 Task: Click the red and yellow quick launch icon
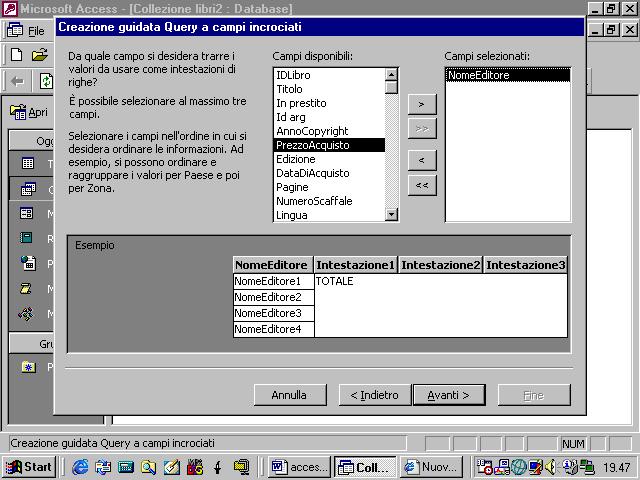(195, 467)
